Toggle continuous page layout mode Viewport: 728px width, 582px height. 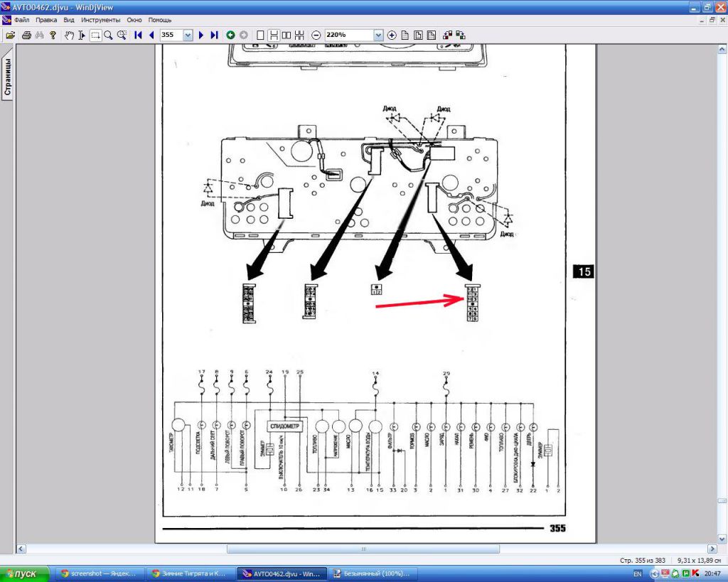[273, 35]
